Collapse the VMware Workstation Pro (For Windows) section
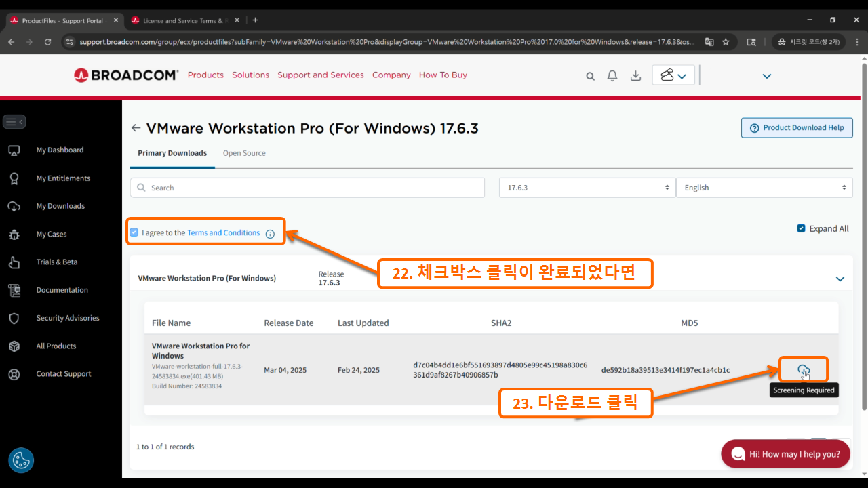The image size is (868, 488). tap(840, 279)
